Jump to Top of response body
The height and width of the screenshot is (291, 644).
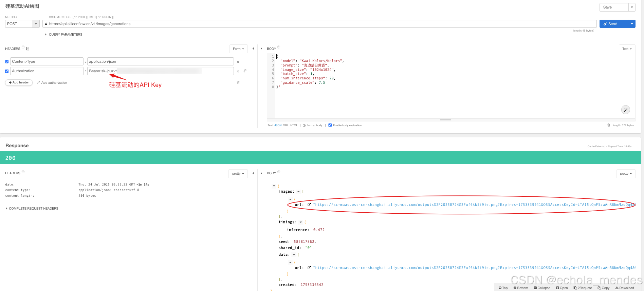pyautogui.click(x=503, y=288)
